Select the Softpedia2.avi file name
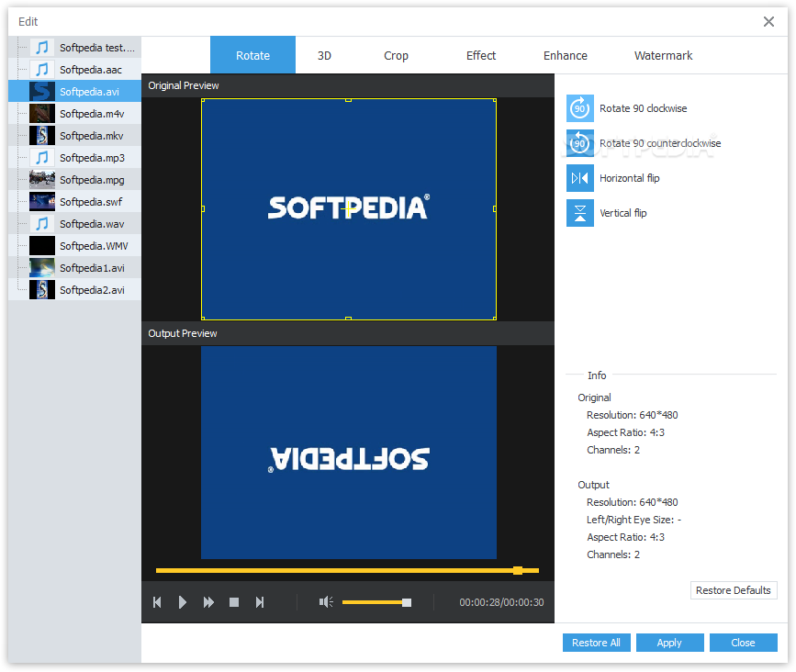This screenshot has width=796, height=672. (92, 290)
